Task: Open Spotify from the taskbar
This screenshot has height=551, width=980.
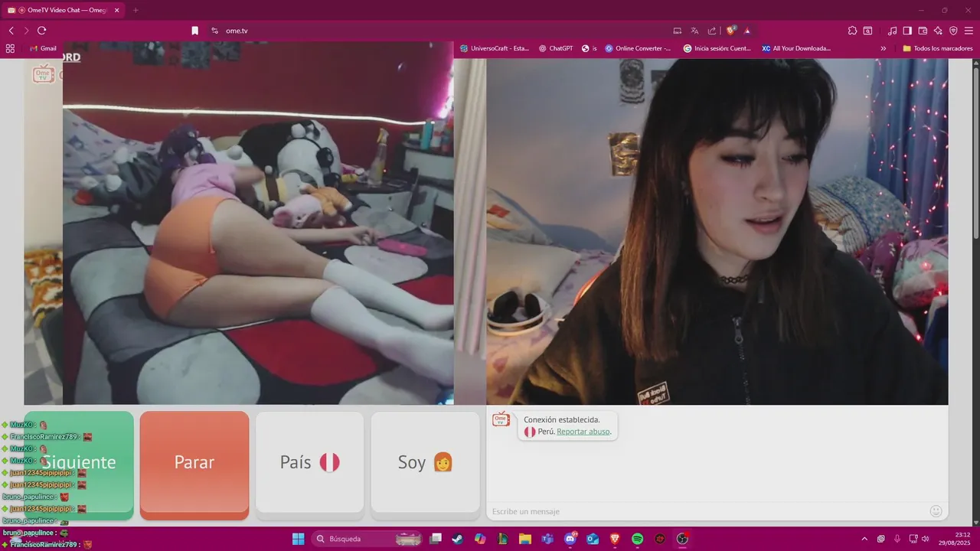Action: tap(637, 539)
